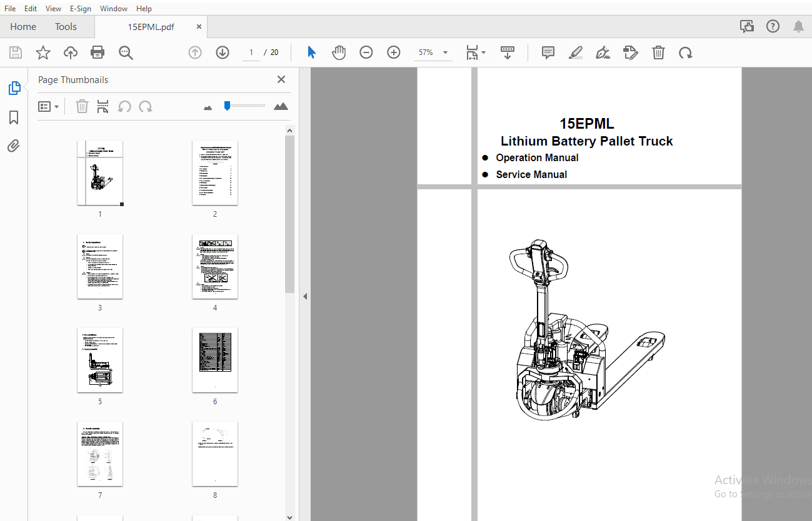Click the Save file icon
The width and height of the screenshot is (812, 521).
pos(16,52)
